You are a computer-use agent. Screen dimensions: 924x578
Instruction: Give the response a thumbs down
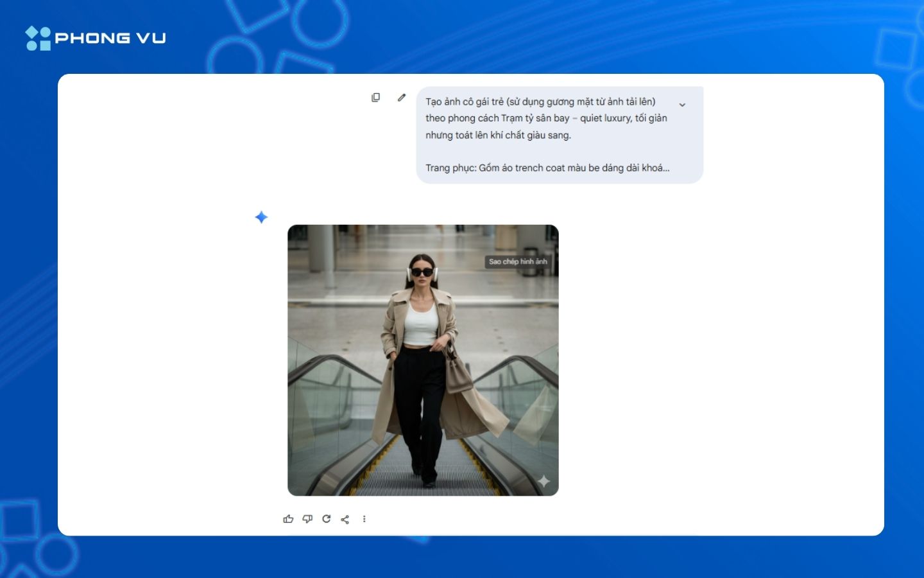point(307,519)
